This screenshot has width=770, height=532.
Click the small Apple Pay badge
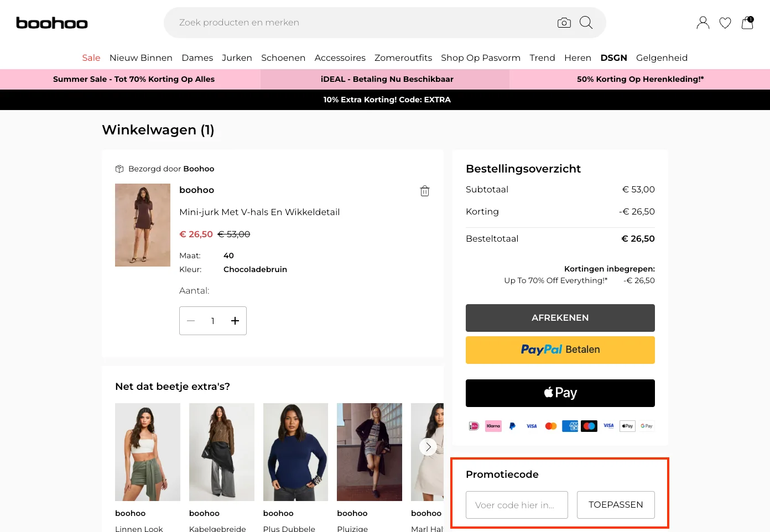[x=627, y=426]
